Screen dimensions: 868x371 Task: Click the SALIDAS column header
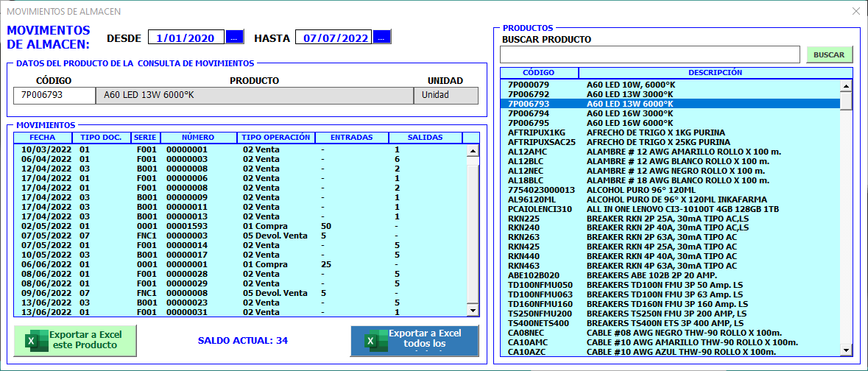pyautogui.click(x=425, y=138)
